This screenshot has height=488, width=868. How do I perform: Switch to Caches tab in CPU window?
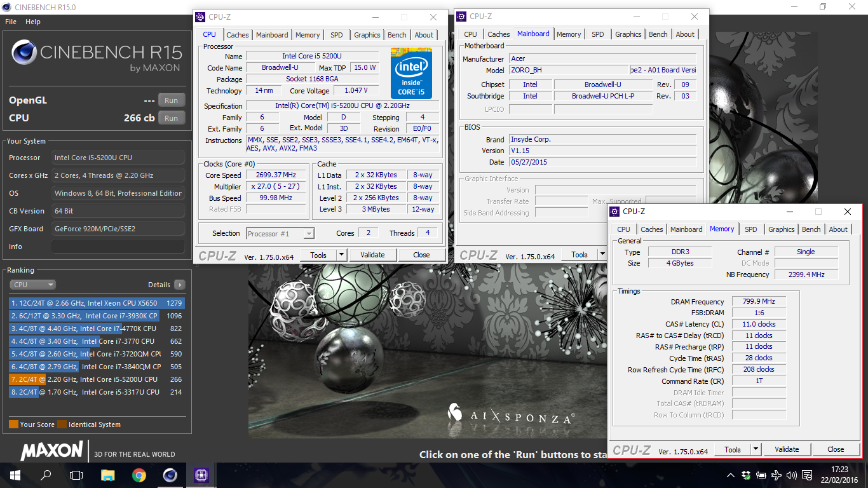pos(238,35)
